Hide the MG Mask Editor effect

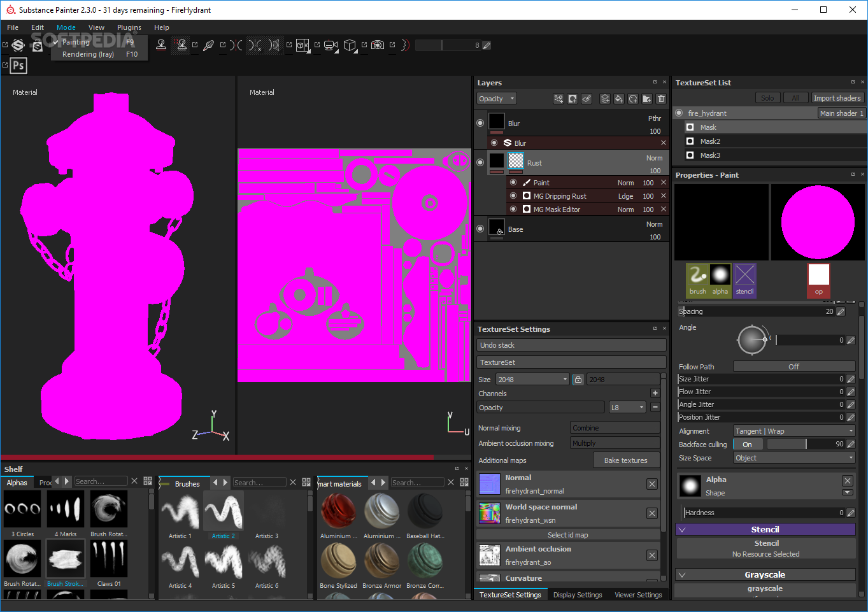[x=513, y=209]
